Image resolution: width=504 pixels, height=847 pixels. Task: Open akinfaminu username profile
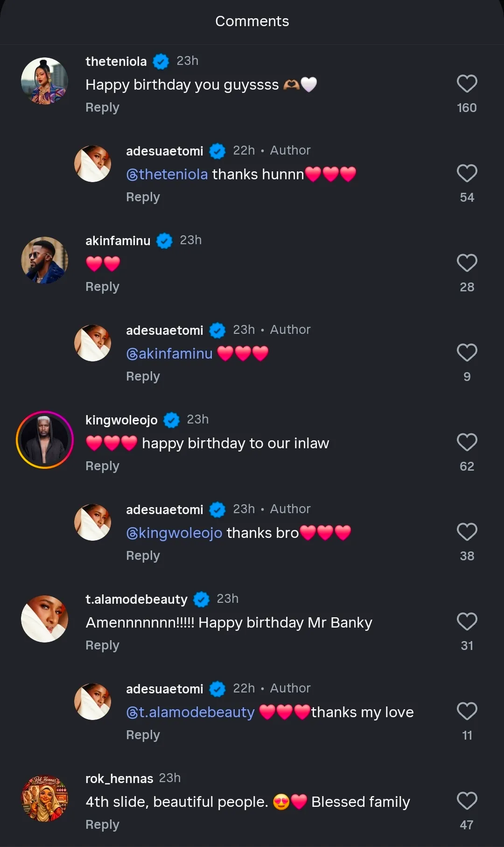click(118, 241)
